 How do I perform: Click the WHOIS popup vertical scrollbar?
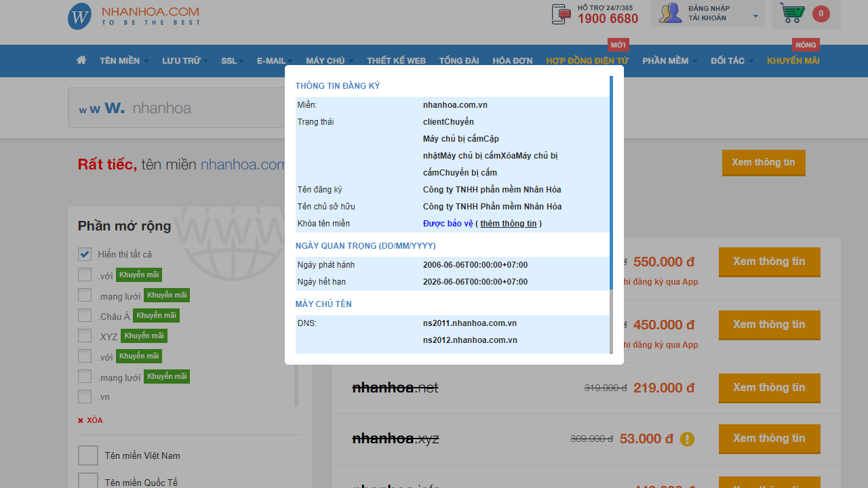click(x=611, y=183)
